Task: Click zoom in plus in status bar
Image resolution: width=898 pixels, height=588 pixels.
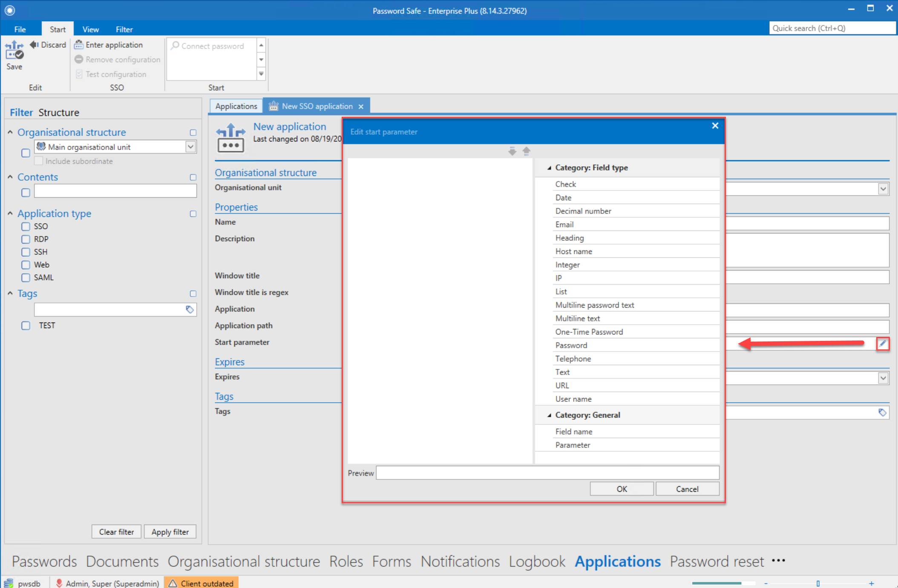Action: pos(871,583)
